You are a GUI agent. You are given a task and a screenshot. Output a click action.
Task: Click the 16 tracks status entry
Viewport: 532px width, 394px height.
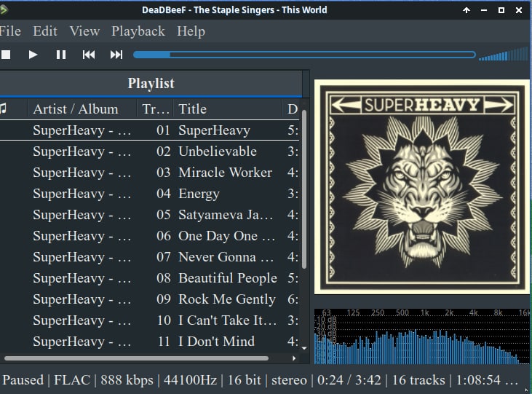(x=418, y=379)
